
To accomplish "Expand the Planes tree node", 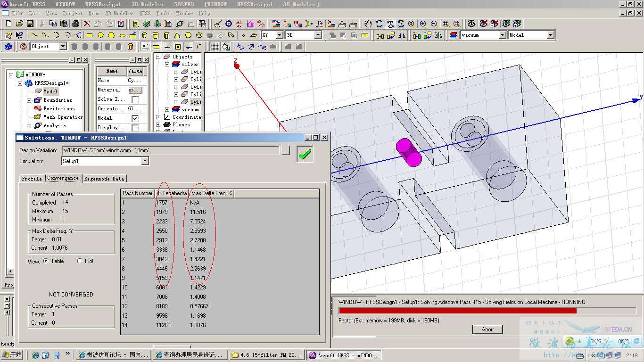I will pyautogui.click(x=159, y=124).
